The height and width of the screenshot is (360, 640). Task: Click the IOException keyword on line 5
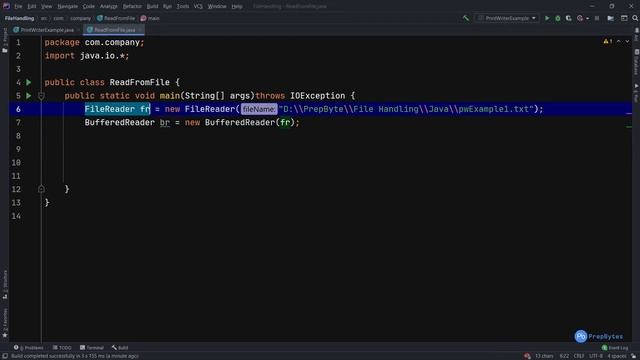point(318,96)
